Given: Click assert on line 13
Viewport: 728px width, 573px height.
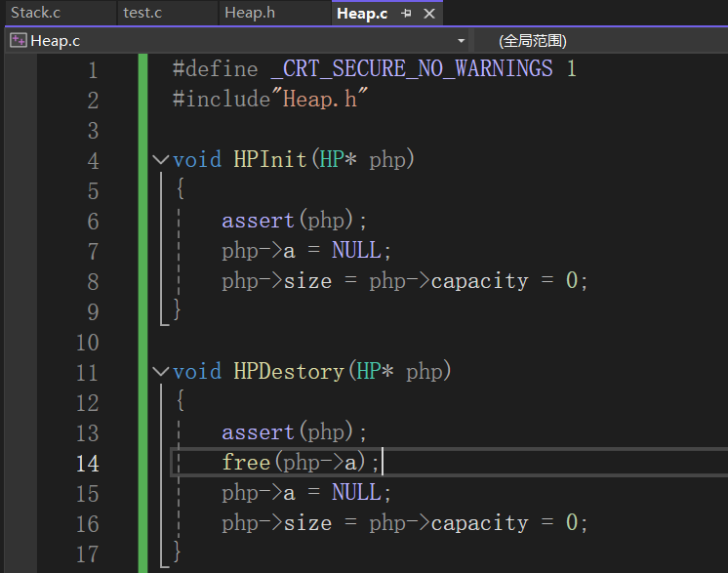Looking at the screenshot, I should (259, 431).
